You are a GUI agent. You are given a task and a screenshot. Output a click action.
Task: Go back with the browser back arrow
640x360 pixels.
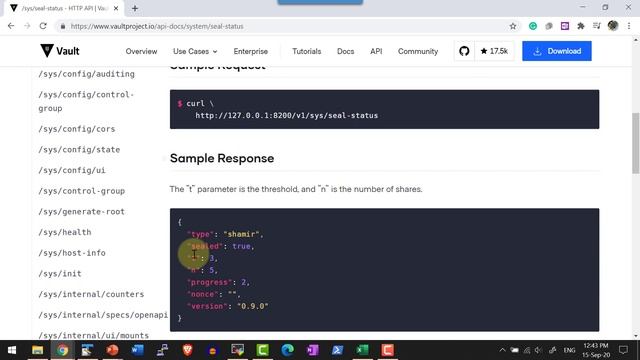(x=11, y=26)
